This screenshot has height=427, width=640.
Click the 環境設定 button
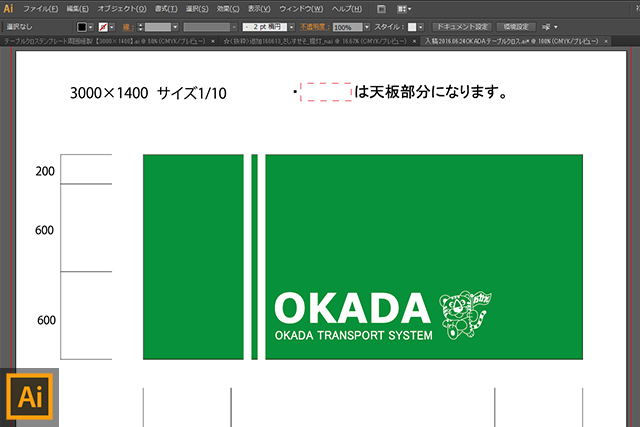pyautogui.click(x=516, y=27)
